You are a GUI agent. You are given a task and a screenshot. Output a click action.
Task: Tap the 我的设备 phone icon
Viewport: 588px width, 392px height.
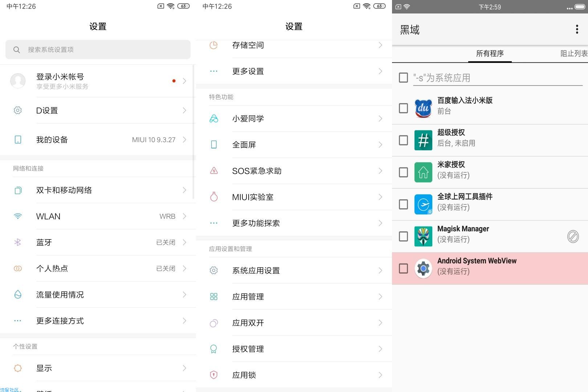[17, 140]
